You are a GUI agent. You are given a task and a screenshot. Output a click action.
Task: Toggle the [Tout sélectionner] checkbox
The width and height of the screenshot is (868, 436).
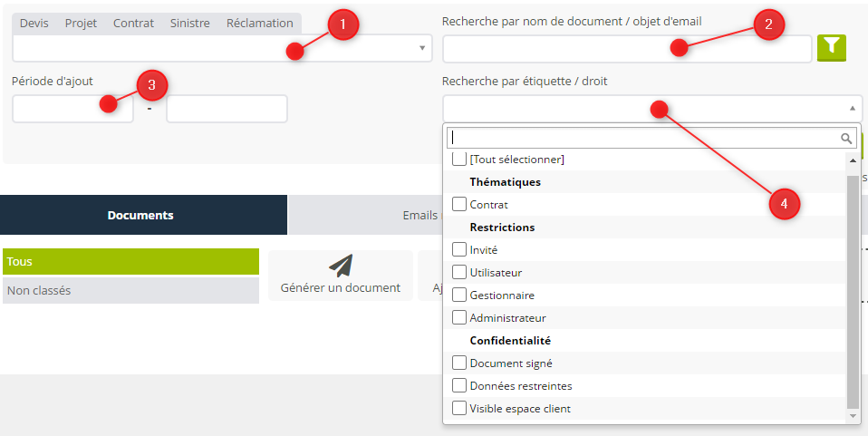[x=459, y=160]
